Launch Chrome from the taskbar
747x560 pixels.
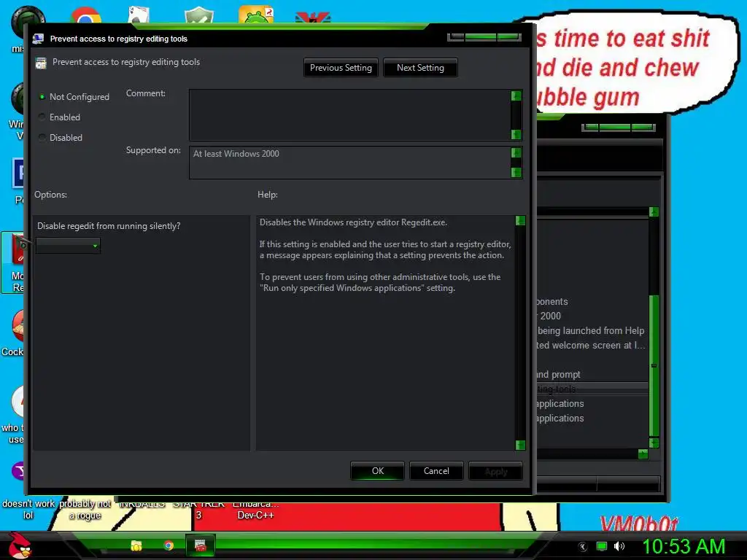pos(169,545)
